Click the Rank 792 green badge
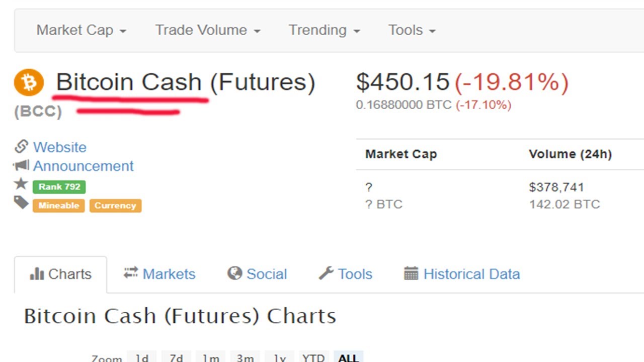Image resolution: width=644 pixels, height=362 pixels. pyautogui.click(x=59, y=187)
